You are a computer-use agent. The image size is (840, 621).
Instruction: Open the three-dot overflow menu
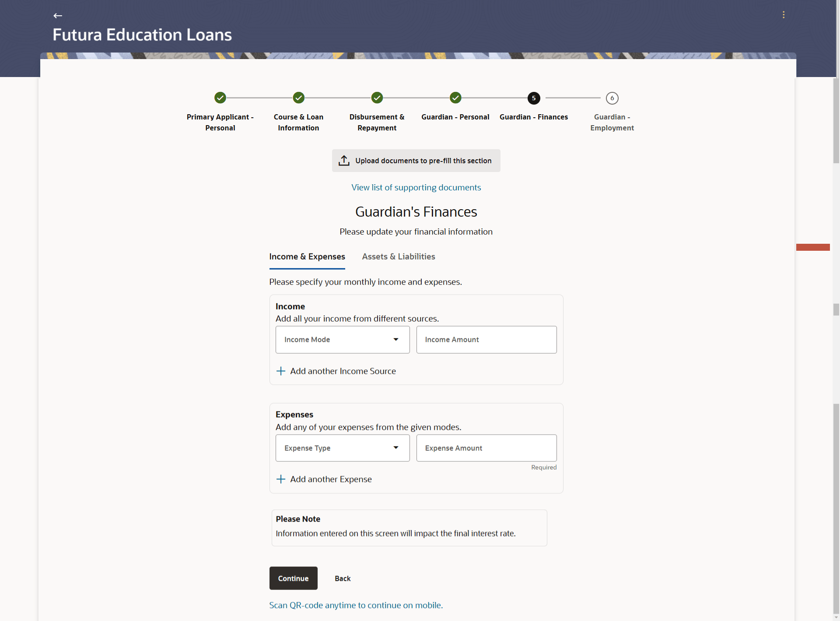(x=783, y=15)
